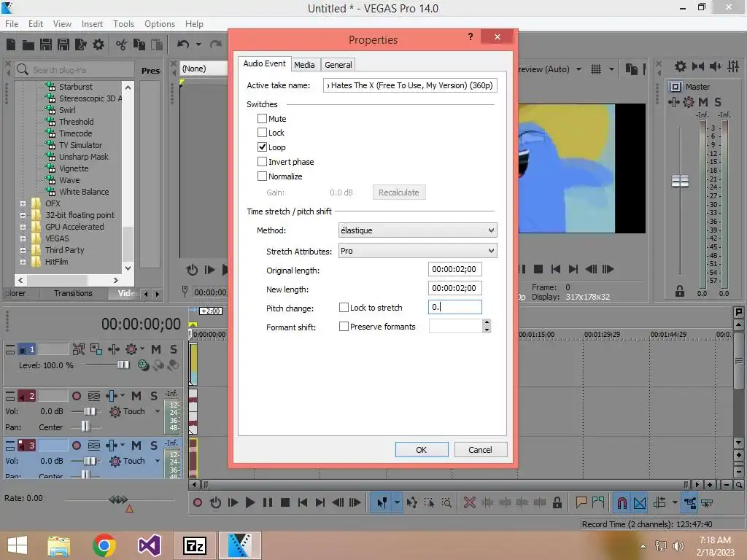747x560 pixels.
Task: Open the Edit menu
Action: click(x=36, y=24)
